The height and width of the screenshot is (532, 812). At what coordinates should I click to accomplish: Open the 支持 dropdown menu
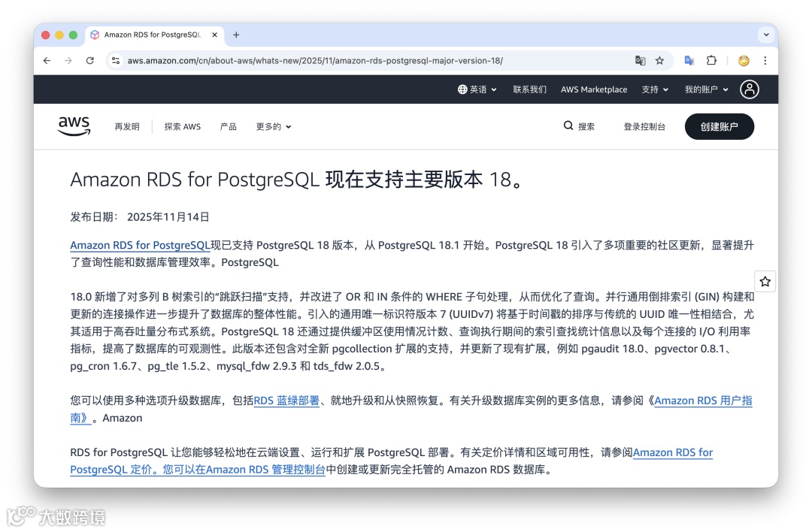coord(655,89)
